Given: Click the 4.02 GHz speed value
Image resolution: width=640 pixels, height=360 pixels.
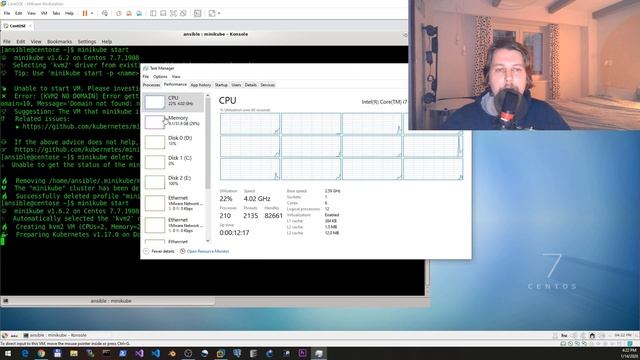Looking at the screenshot, I should point(257,199).
